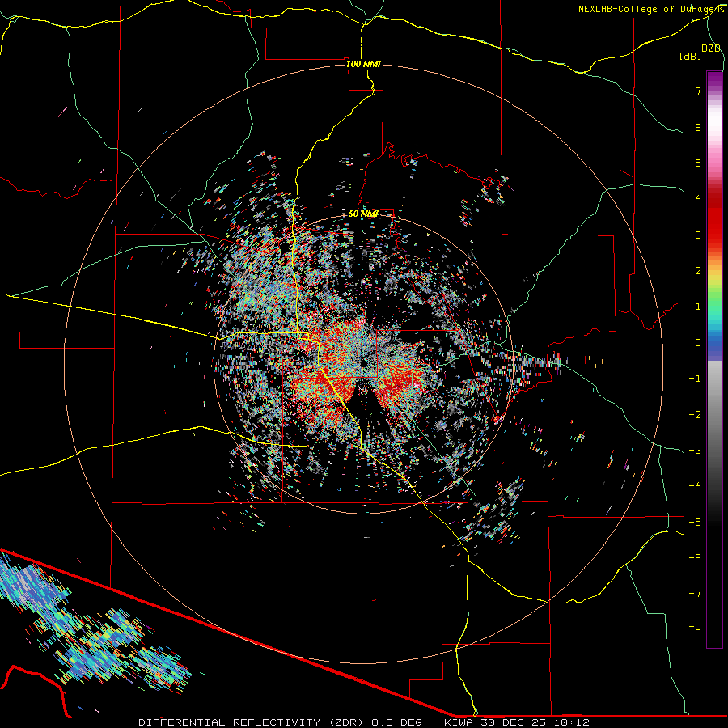Click the -7 value on the colorbar scale

(695, 594)
